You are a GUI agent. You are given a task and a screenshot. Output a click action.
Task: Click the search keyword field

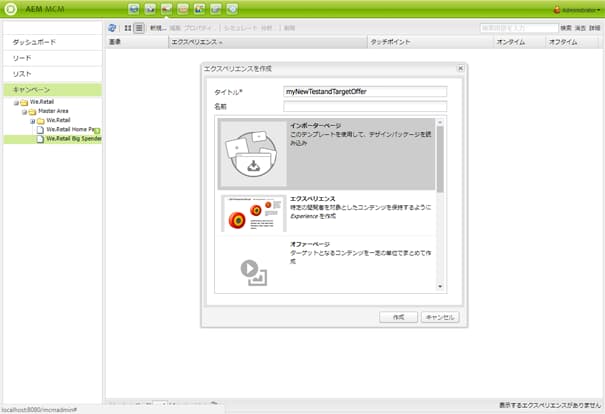[519, 28]
